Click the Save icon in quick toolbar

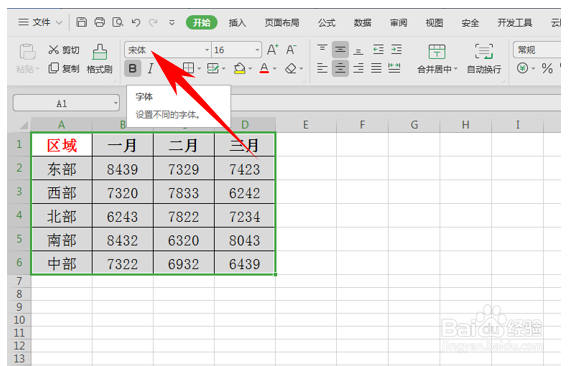click(x=81, y=22)
